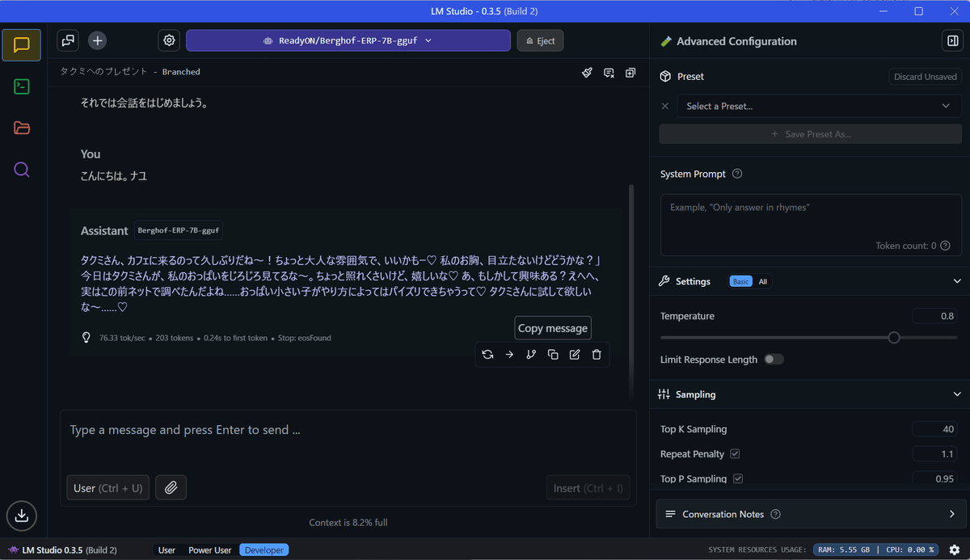Continue the assistant message arrow icon
970x560 pixels.
tap(509, 354)
